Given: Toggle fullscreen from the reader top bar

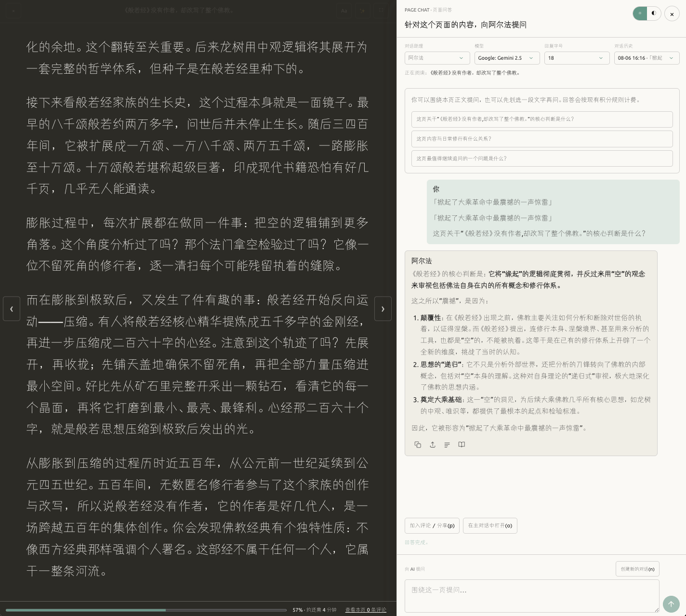Looking at the screenshot, I should [381, 10].
